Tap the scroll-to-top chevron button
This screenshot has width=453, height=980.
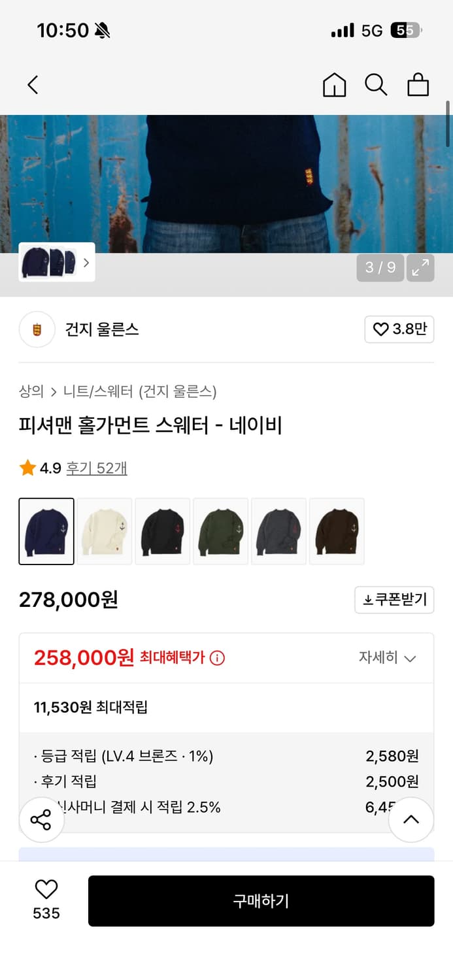click(x=411, y=819)
